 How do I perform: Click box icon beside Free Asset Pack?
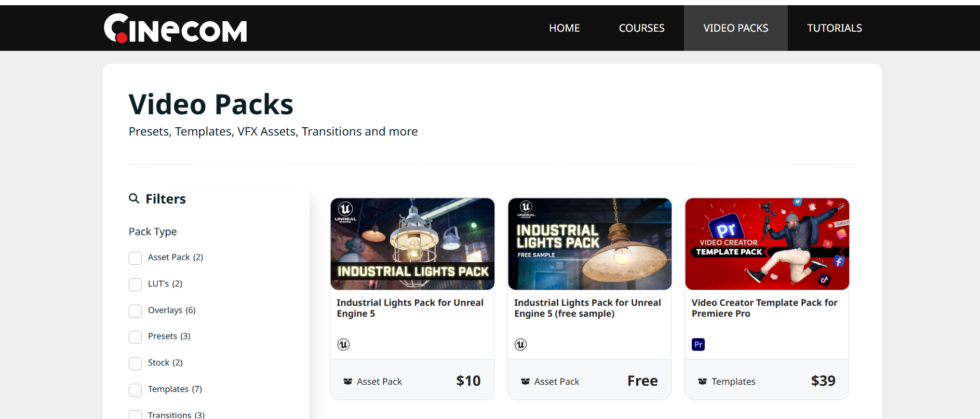click(525, 382)
